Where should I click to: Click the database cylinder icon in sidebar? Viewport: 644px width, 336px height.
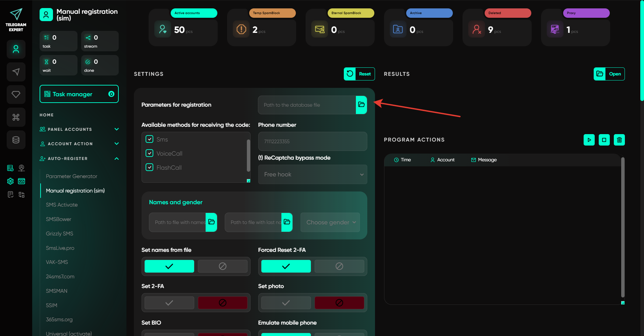coord(16,140)
